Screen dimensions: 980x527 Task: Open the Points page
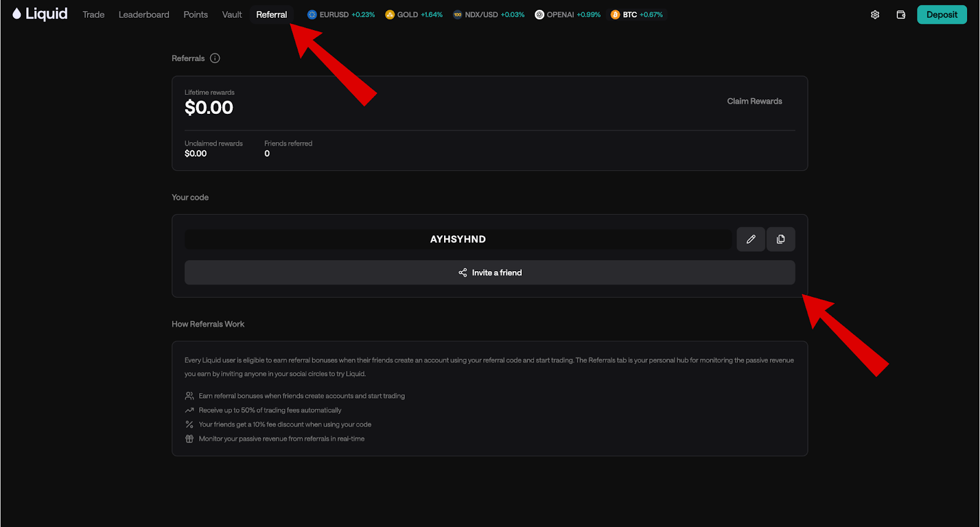pyautogui.click(x=195, y=15)
